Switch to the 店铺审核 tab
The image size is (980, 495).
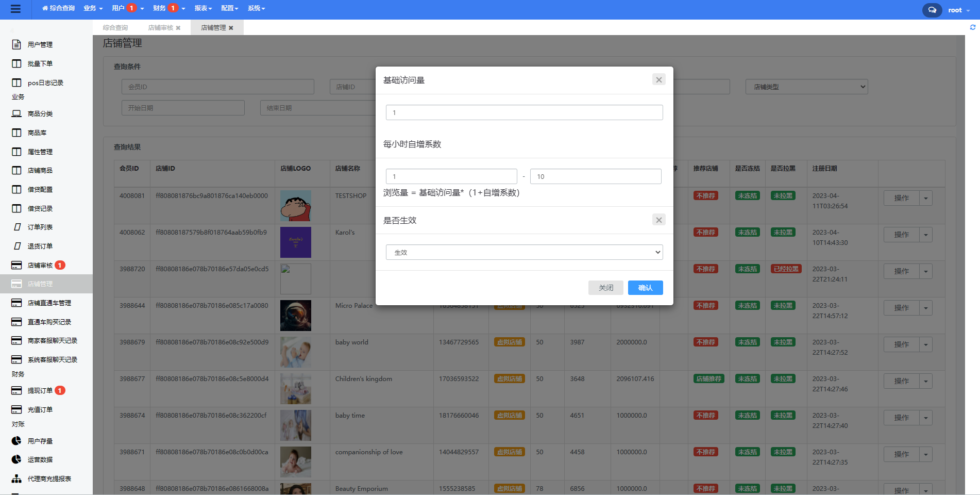161,28
